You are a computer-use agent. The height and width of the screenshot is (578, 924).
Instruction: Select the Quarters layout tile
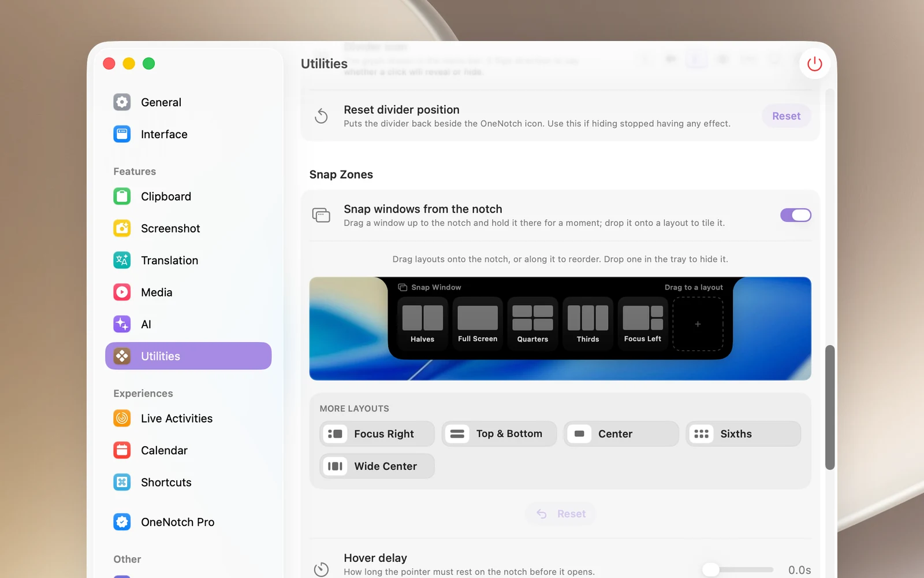point(532,324)
